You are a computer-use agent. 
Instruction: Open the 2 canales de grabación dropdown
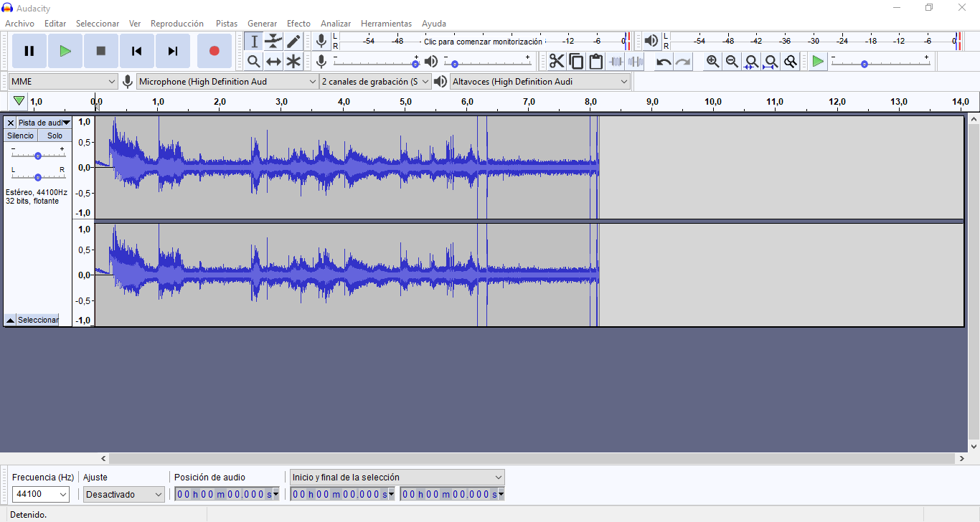pyautogui.click(x=375, y=82)
